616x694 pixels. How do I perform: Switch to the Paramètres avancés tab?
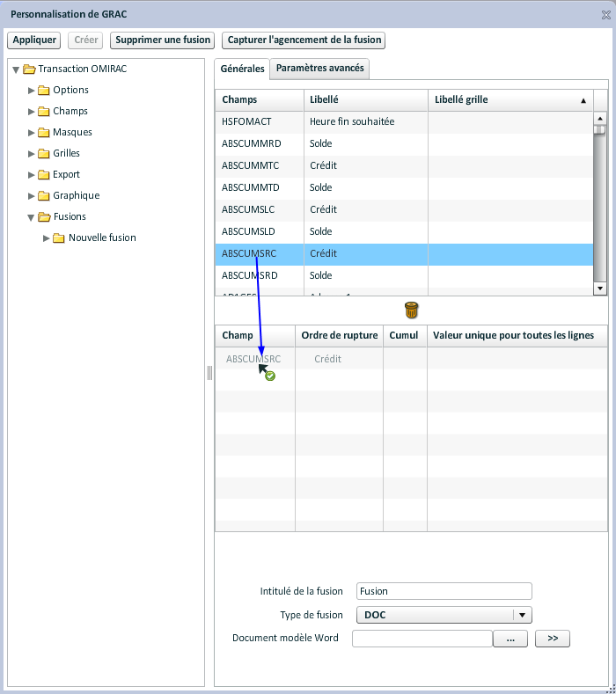(319, 69)
